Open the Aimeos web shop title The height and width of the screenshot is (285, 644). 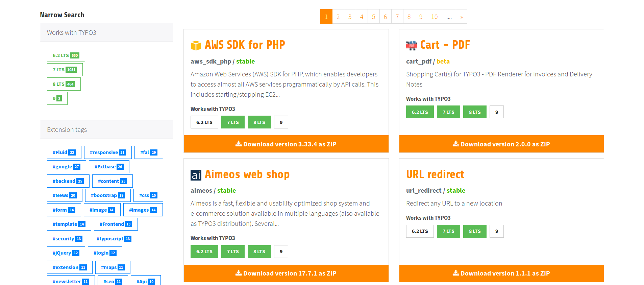[247, 174]
